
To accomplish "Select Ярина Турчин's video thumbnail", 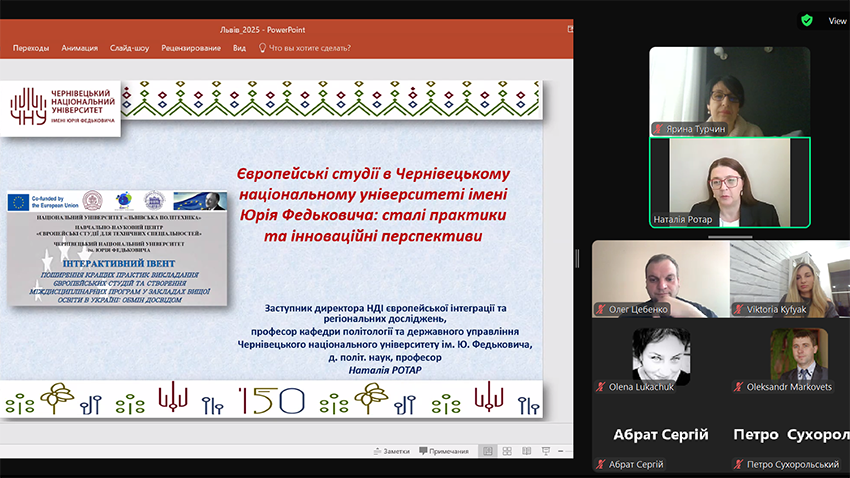I will pyautogui.click(x=729, y=90).
